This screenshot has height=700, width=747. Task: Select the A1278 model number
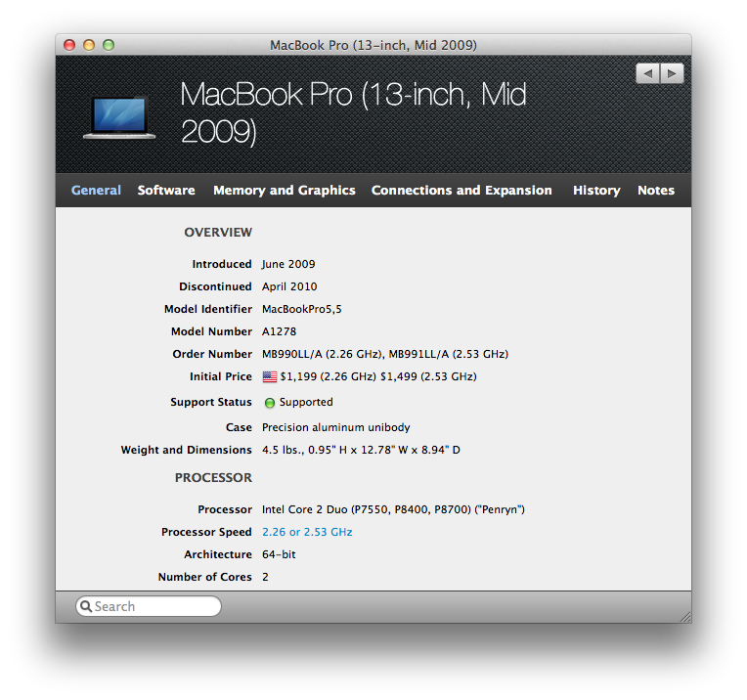(279, 331)
